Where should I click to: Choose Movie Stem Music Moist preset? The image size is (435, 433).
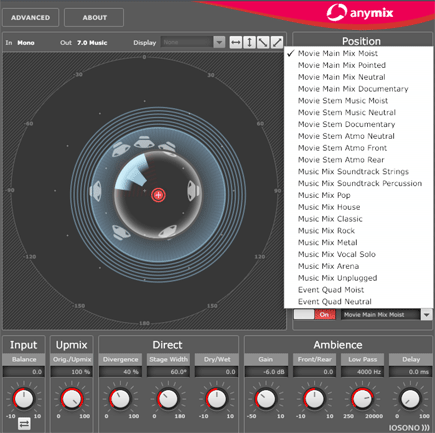coord(359,101)
